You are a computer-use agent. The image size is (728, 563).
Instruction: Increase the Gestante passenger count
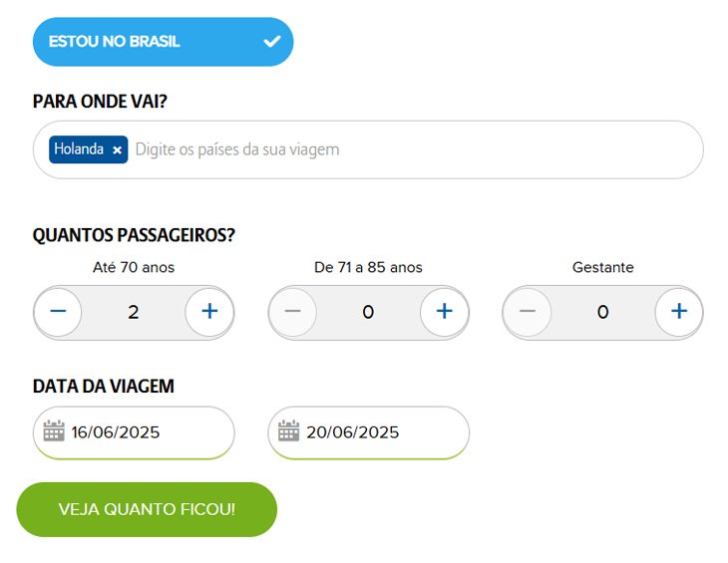679,312
